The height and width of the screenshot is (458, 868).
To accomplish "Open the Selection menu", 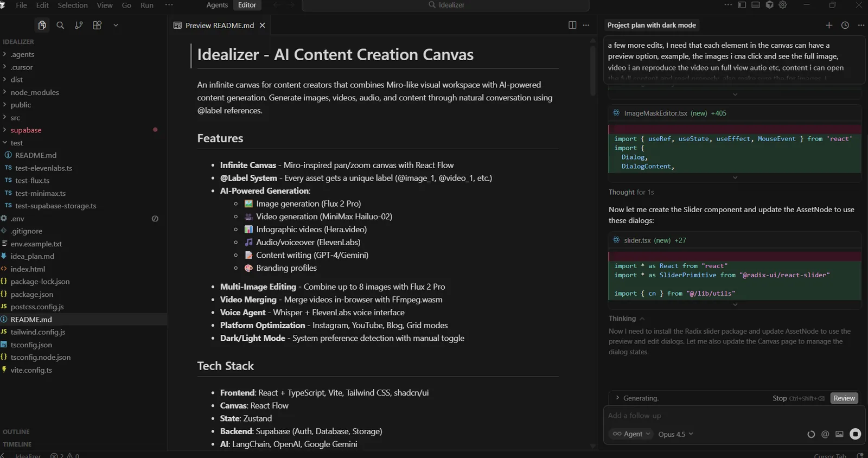I will coord(73,5).
